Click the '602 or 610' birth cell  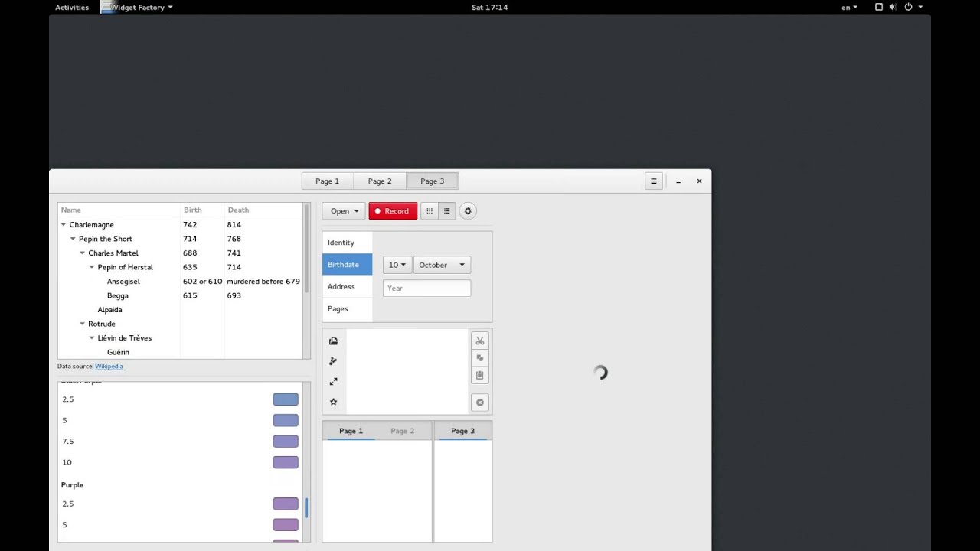pyautogui.click(x=202, y=282)
